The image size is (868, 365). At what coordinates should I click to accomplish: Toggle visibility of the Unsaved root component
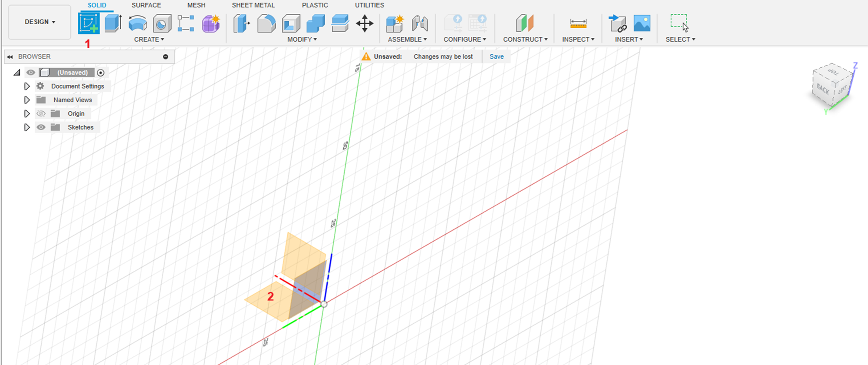(x=31, y=73)
